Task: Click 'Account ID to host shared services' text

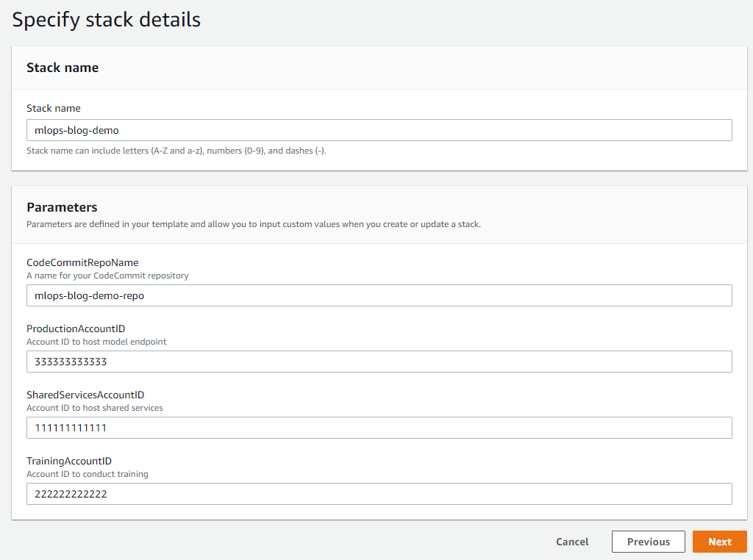Action: tap(95, 408)
